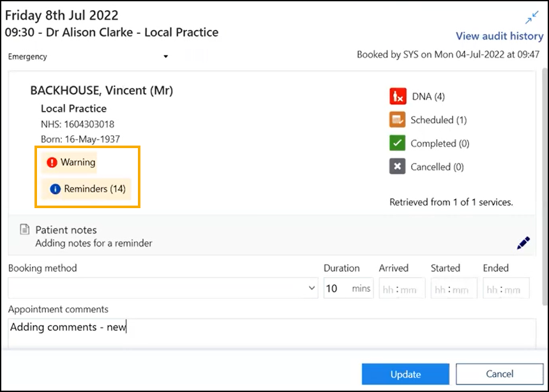The height and width of the screenshot is (392, 549).
Task: Click the grey Cancelled cross icon
Action: click(x=398, y=167)
